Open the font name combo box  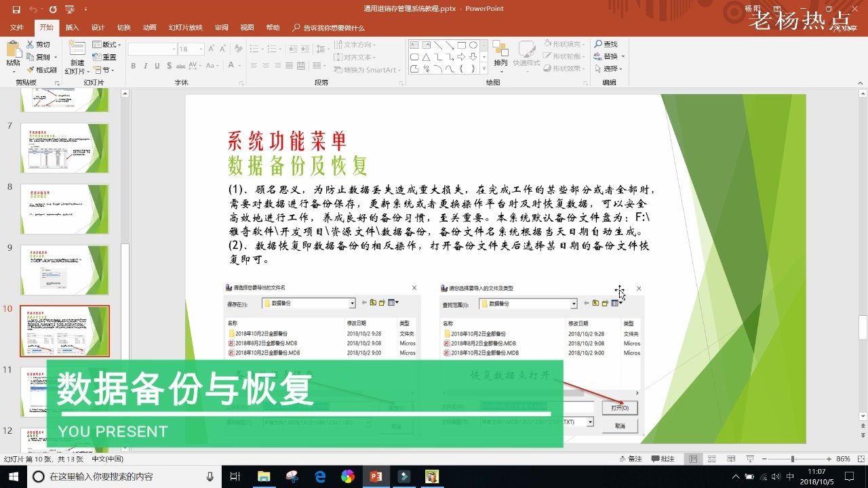pyautogui.click(x=152, y=49)
